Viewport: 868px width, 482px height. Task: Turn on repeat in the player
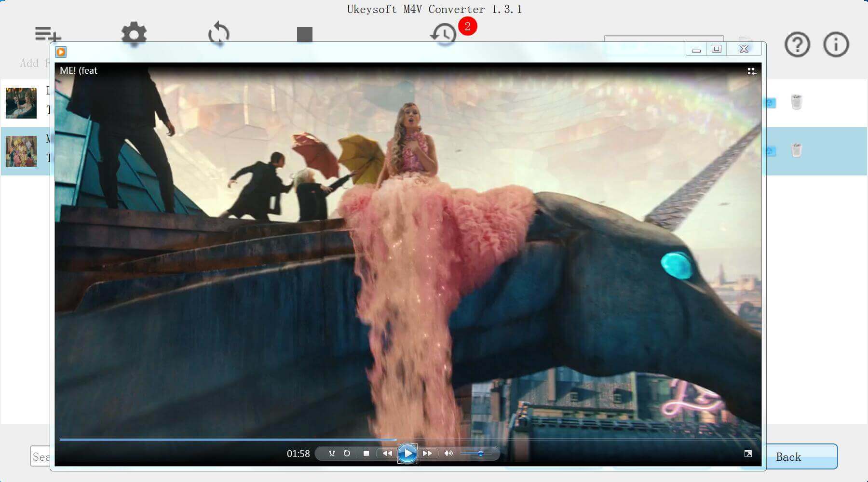point(347,454)
